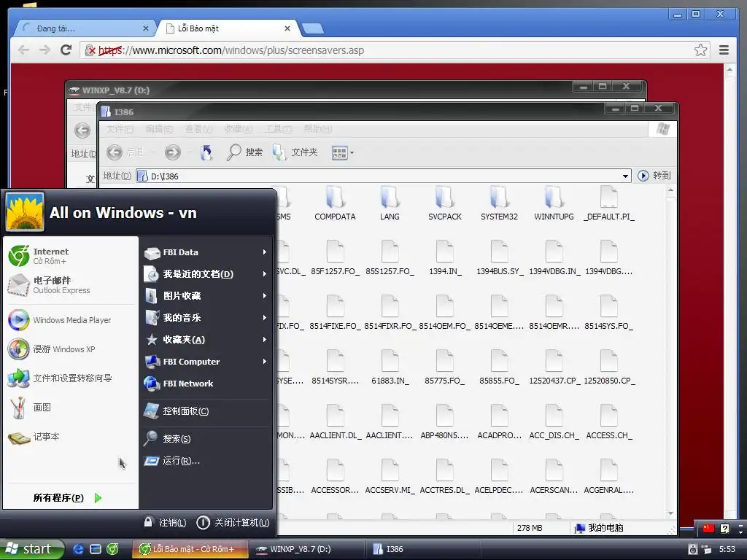
Task: Close the 'Lỗi Bảo mật' tab
Action: (287, 28)
